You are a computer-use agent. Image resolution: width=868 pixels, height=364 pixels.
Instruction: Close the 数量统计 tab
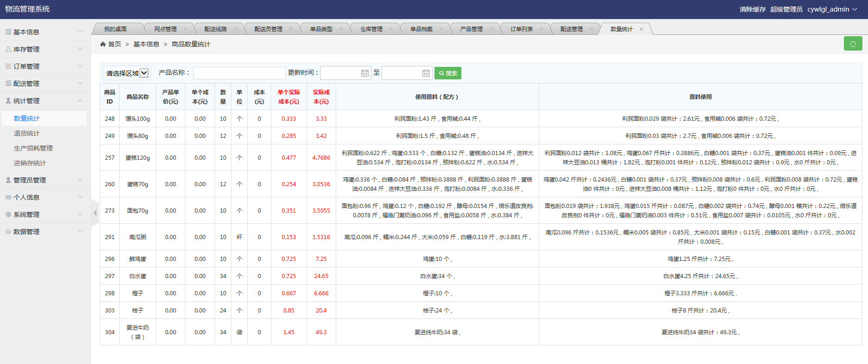point(641,29)
